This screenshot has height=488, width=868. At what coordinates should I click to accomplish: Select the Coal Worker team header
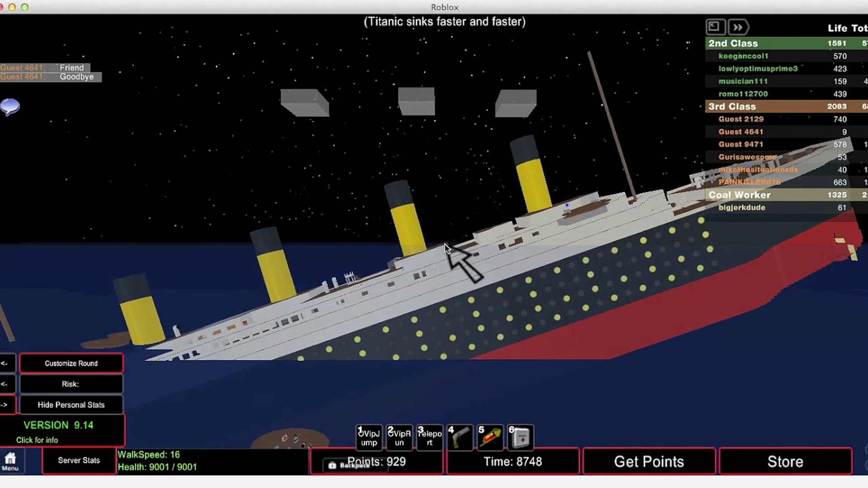point(740,195)
